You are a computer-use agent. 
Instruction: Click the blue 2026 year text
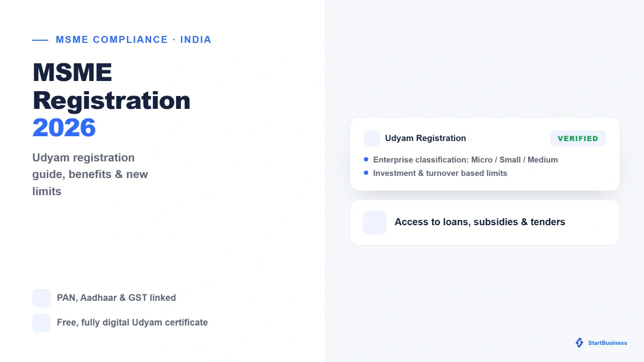coord(64,128)
